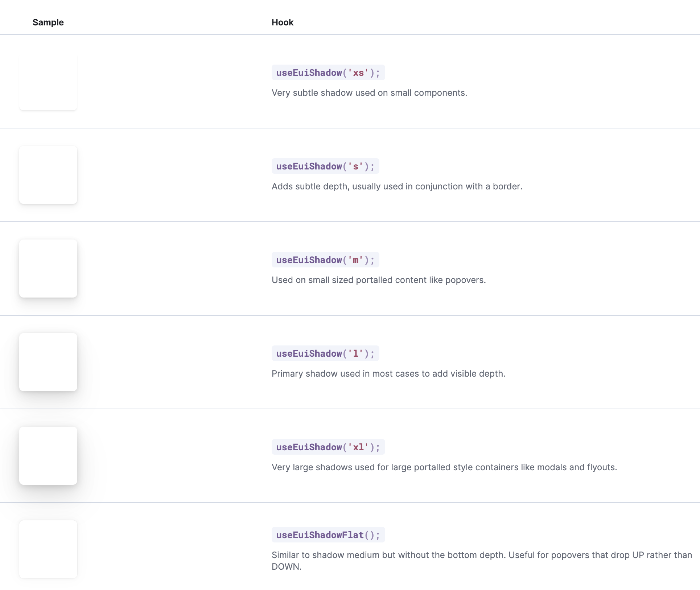This screenshot has height=590, width=700.
Task: Select the flat shadow sample box
Action: [x=48, y=549]
